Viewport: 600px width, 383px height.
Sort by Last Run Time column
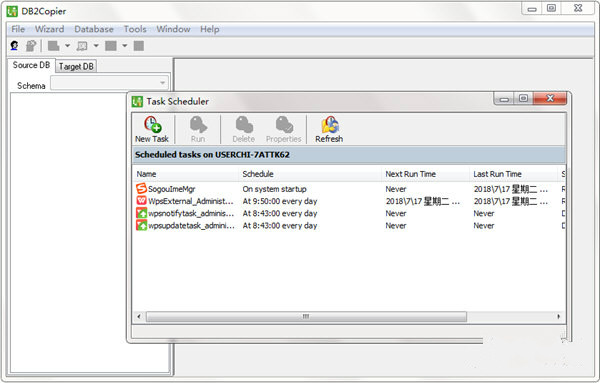coord(513,174)
